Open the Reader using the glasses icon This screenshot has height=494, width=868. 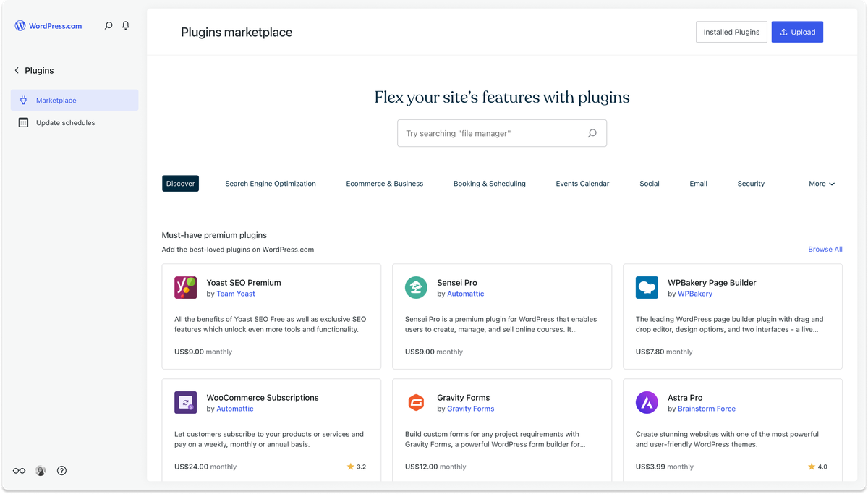[x=20, y=470]
